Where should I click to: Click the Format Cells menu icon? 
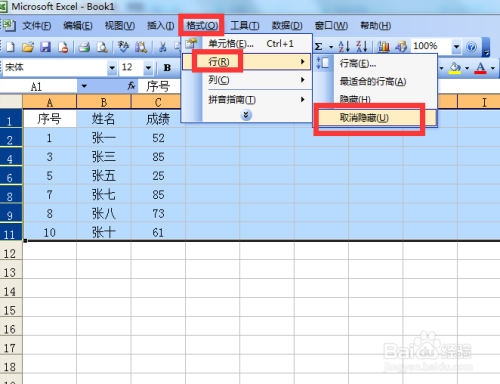click(191, 44)
